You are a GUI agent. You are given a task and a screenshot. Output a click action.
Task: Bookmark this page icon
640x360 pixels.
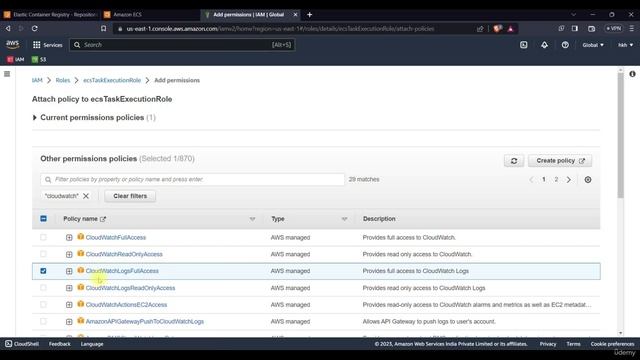click(x=104, y=29)
